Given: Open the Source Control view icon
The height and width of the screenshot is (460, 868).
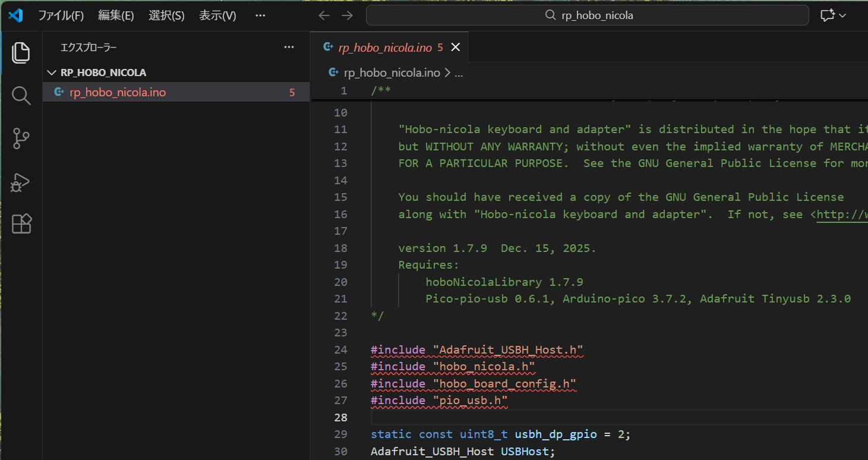Looking at the screenshot, I should click(21, 138).
